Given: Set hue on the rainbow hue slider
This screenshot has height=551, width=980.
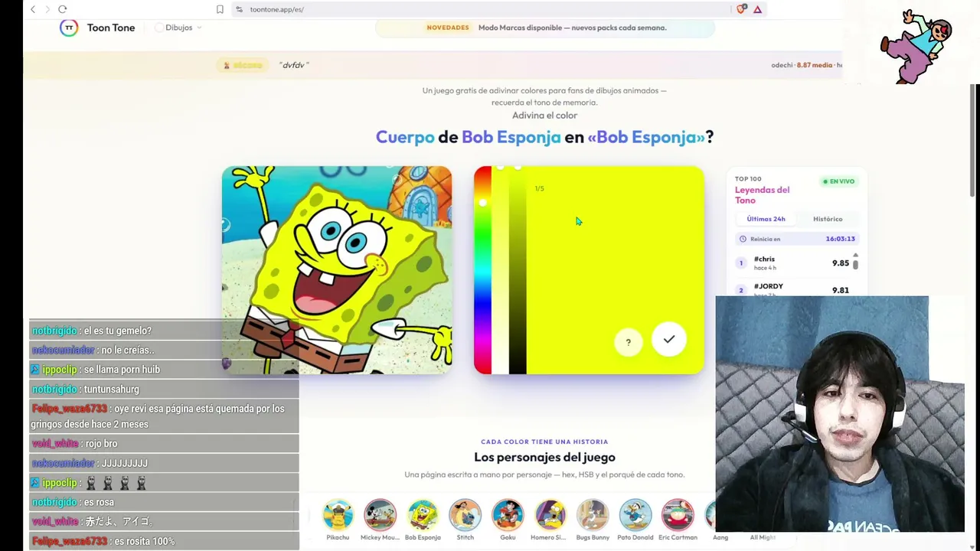Looking at the screenshot, I should pos(482,270).
